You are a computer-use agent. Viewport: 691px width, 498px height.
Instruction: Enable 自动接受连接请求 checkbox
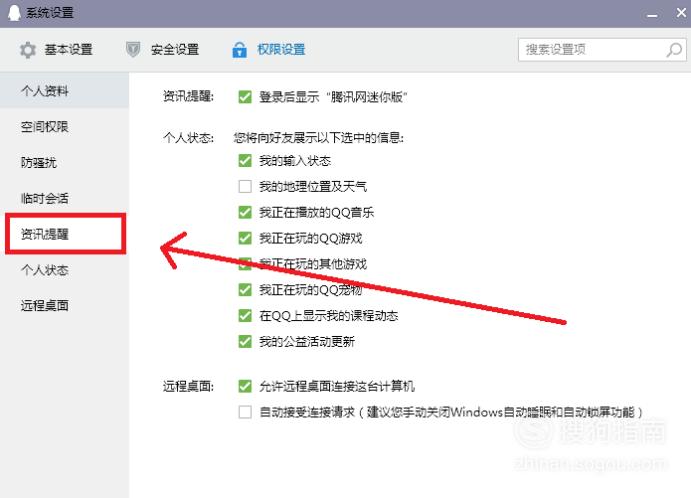click(x=245, y=412)
